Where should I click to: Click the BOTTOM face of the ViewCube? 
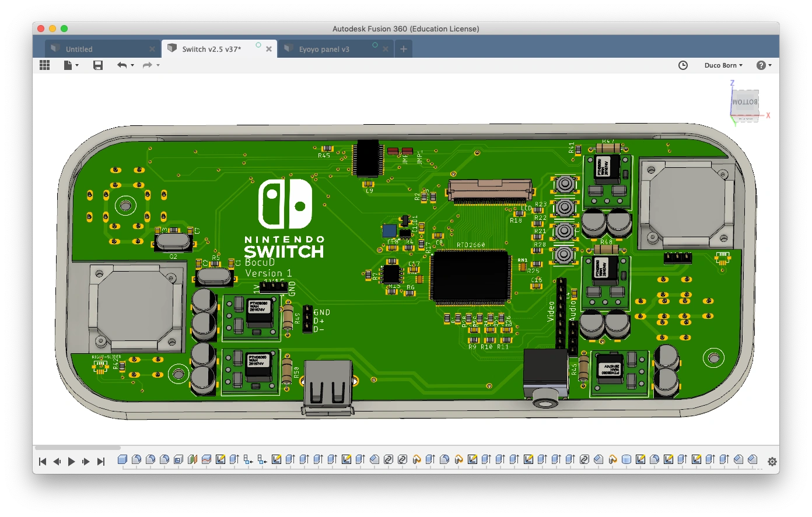click(745, 102)
